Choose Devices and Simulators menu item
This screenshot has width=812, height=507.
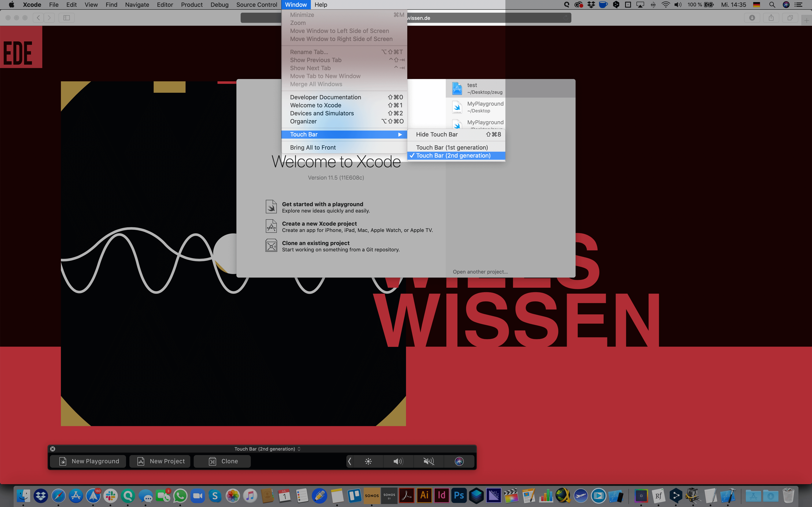322,113
